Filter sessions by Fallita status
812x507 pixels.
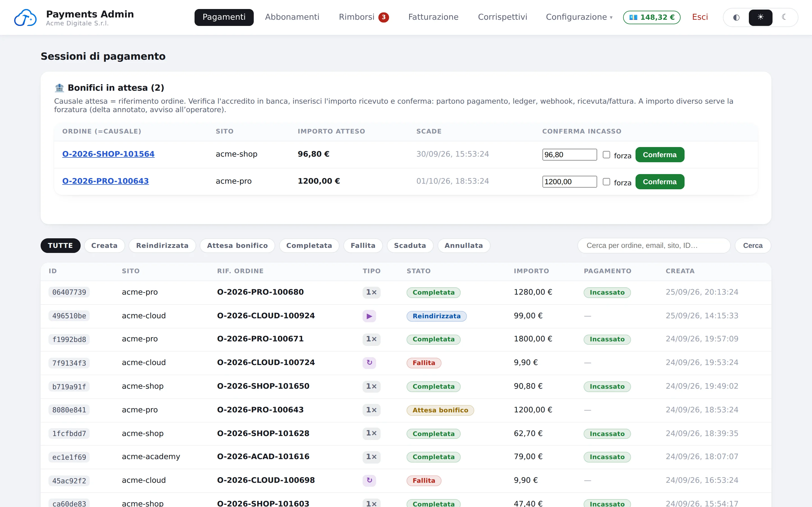(x=363, y=245)
